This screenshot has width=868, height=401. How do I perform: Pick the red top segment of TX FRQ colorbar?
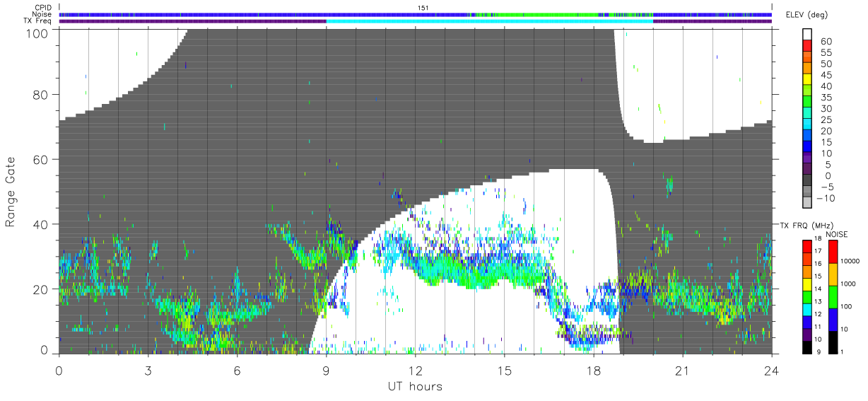point(808,246)
